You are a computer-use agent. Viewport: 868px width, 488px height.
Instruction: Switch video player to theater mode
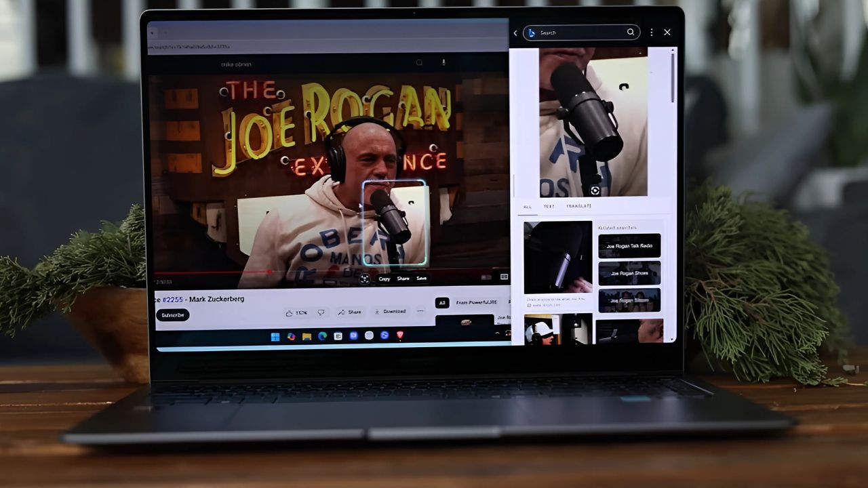(x=504, y=277)
